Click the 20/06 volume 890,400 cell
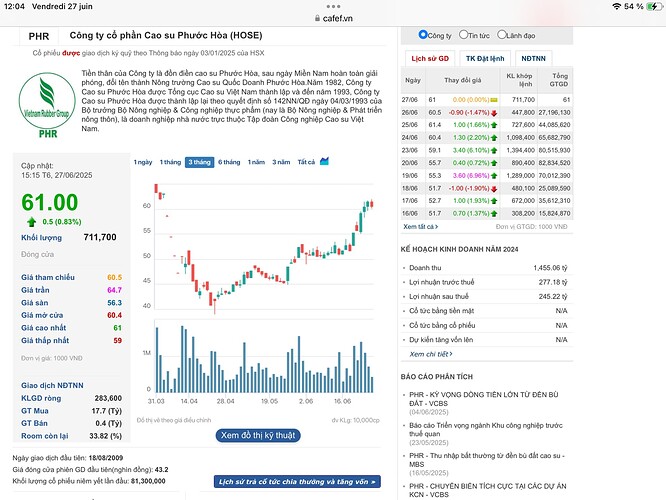The height and width of the screenshot is (500, 666). pos(520,163)
